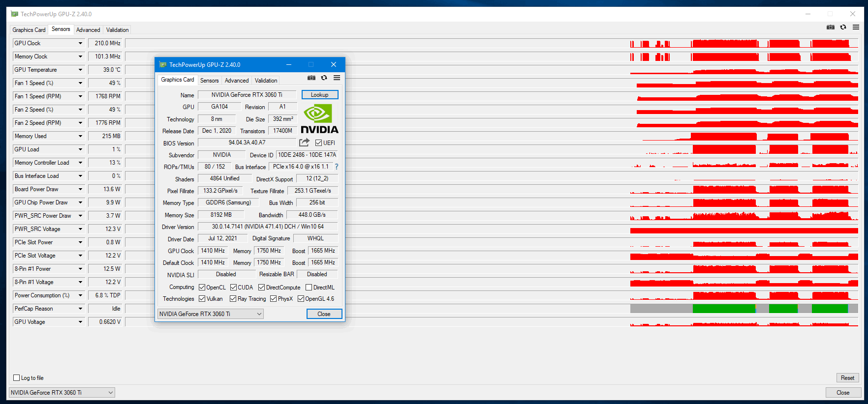Open GPU Load sensor dropdown arrow

[80, 149]
